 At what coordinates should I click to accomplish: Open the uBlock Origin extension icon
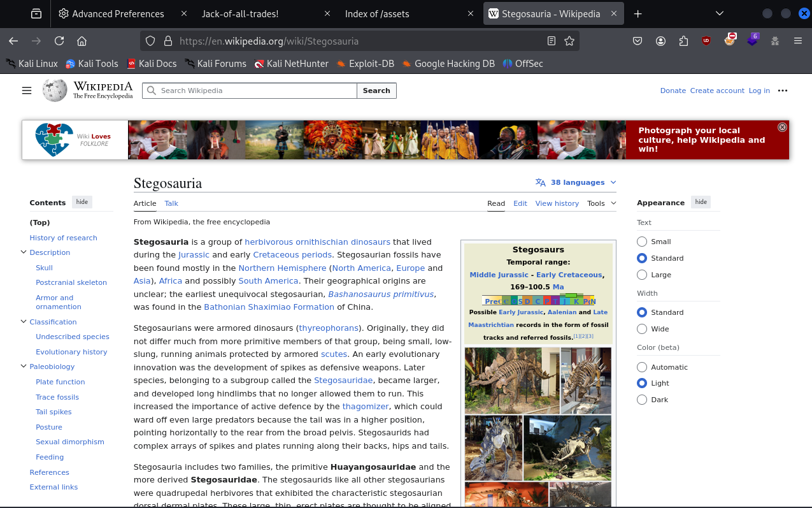pos(706,41)
